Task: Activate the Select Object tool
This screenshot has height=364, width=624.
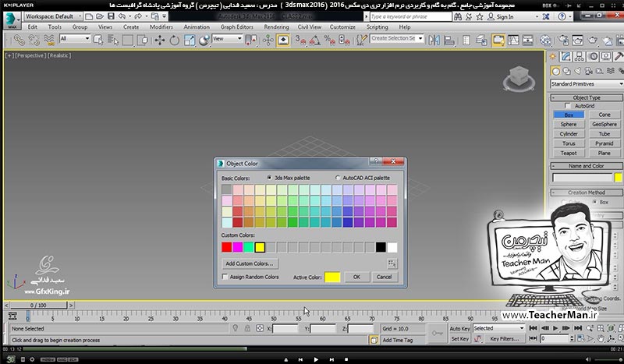Action: (98, 40)
